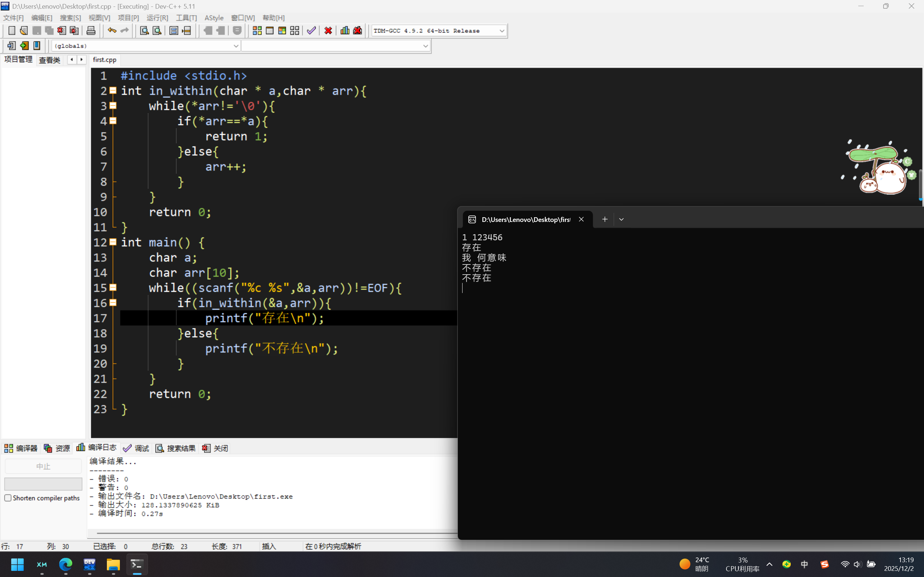This screenshot has height=577, width=924.
Task: Click the New file toolbar icon
Action: click(12, 31)
